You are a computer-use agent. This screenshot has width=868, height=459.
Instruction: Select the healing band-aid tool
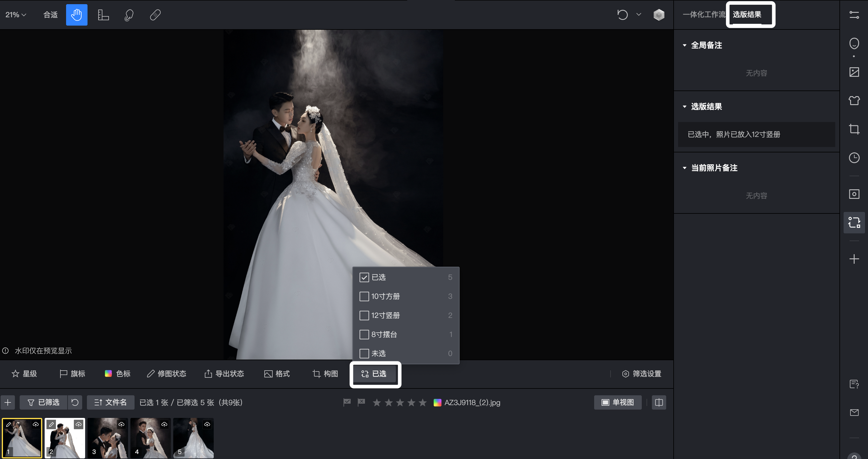click(155, 15)
